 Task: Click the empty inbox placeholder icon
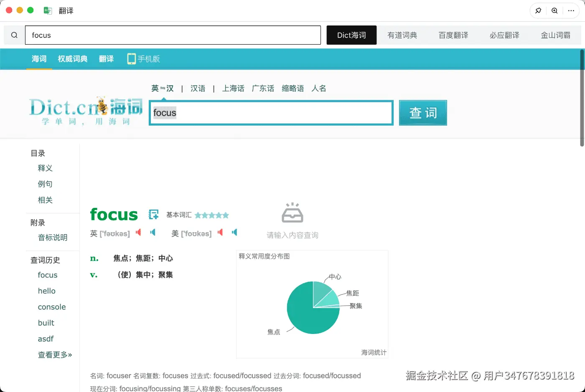(292, 212)
